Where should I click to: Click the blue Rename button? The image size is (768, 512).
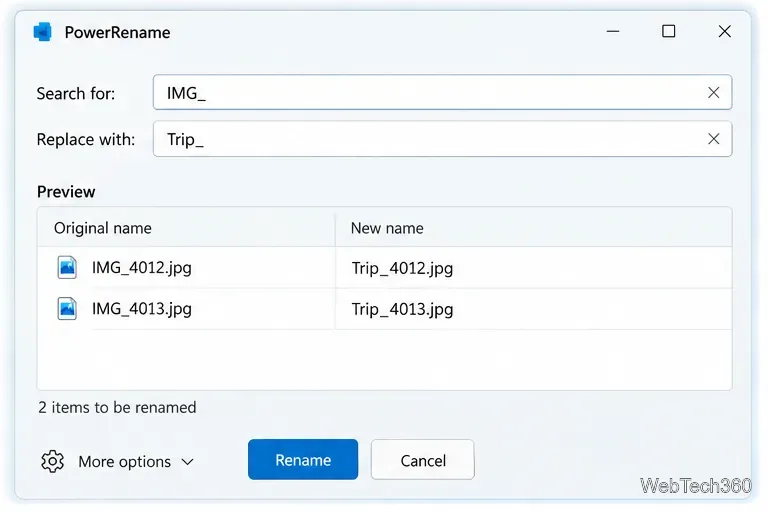tap(303, 460)
